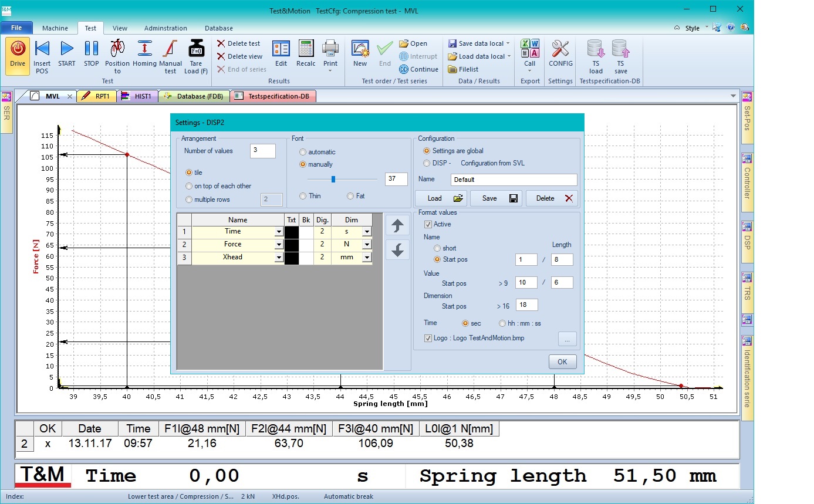The width and height of the screenshot is (814, 504).
Task: Click the Load configuration button
Action: click(x=441, y=198)
